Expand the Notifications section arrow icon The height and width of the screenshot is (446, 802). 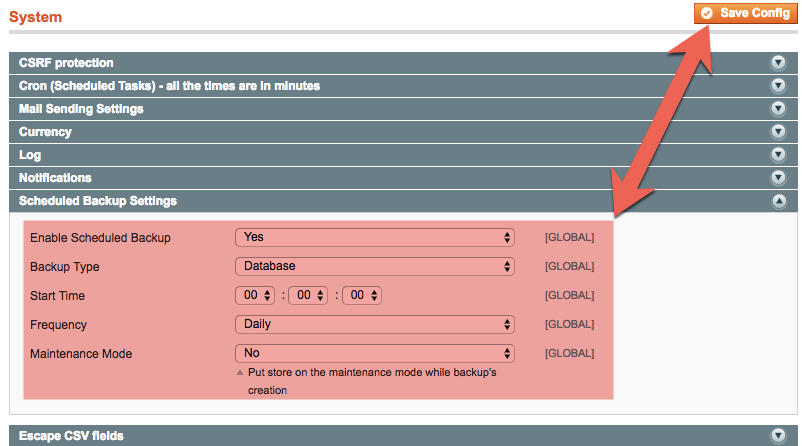click(x=778, y=178)
